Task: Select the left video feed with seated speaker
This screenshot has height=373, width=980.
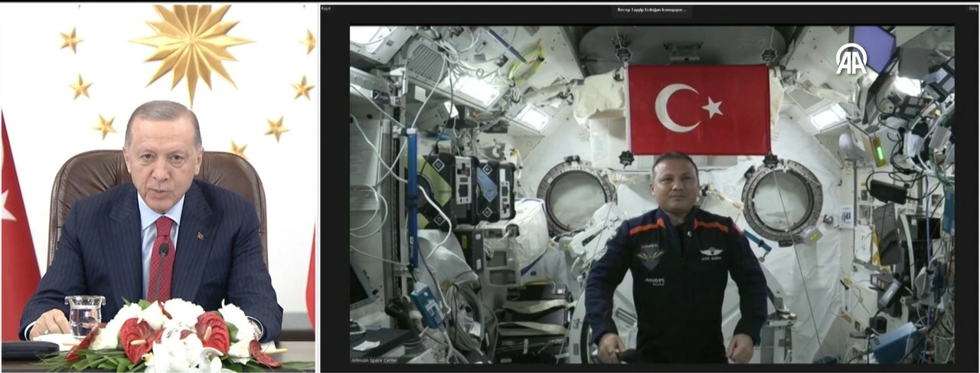Action: 158,186
